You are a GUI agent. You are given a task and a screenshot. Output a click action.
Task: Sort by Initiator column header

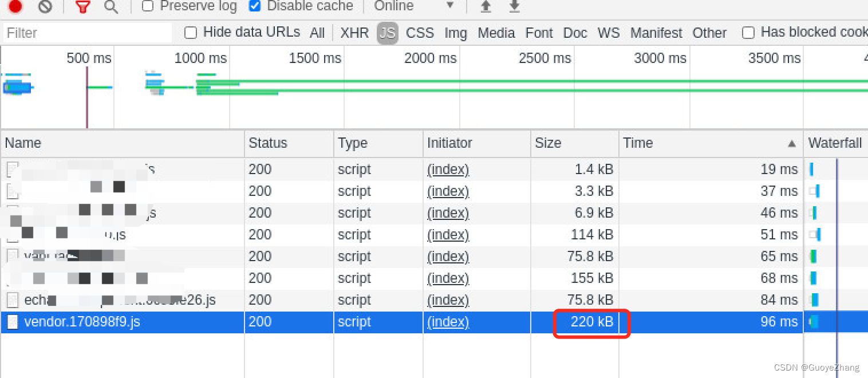point(477,143)
